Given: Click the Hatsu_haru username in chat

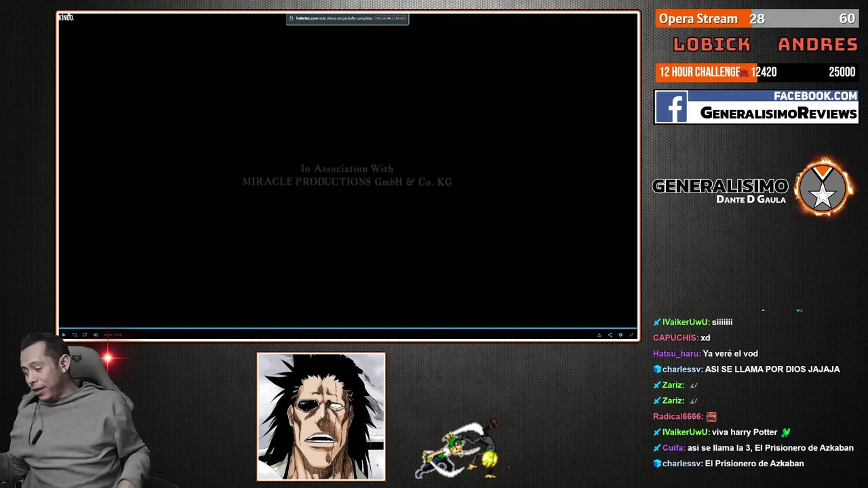Looking at the screenshot, I should click(x=676, y=353).
